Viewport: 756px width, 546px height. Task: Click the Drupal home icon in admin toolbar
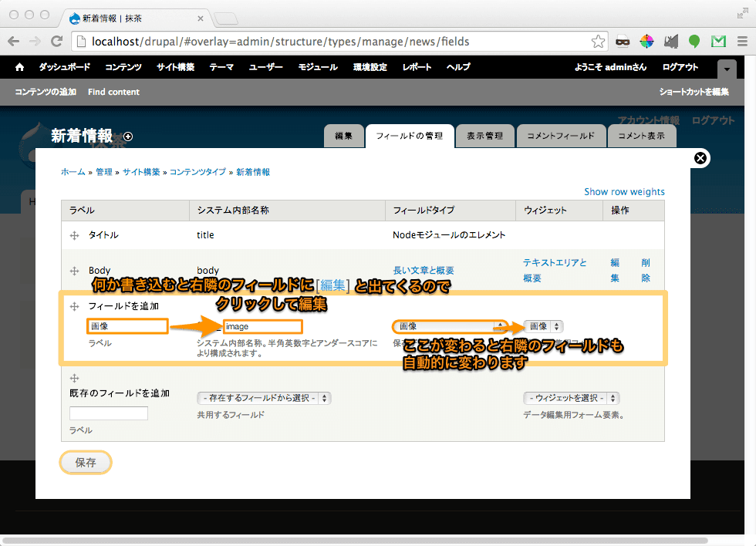[19, 67]
